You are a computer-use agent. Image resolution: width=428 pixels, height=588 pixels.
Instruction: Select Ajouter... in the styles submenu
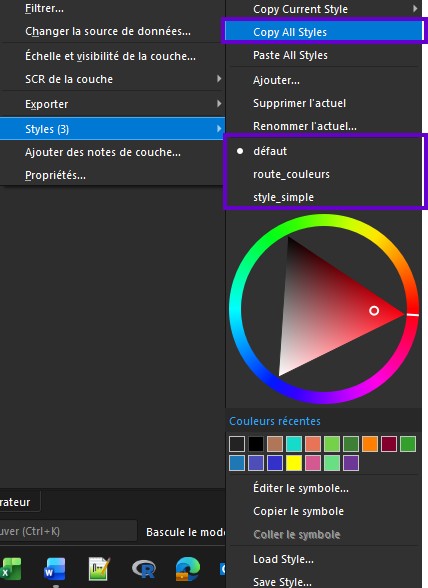click(323, 80)
